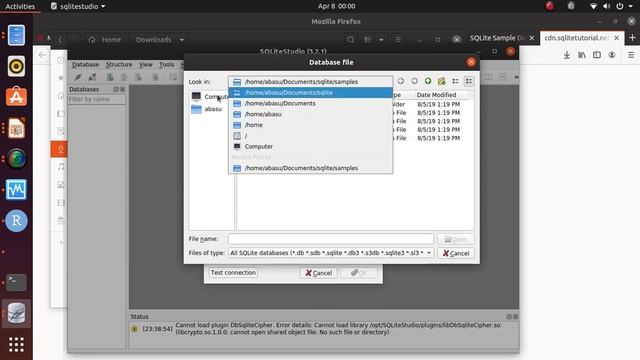Close the Databases panel
The image size is (640, 360).
point(122,89)
